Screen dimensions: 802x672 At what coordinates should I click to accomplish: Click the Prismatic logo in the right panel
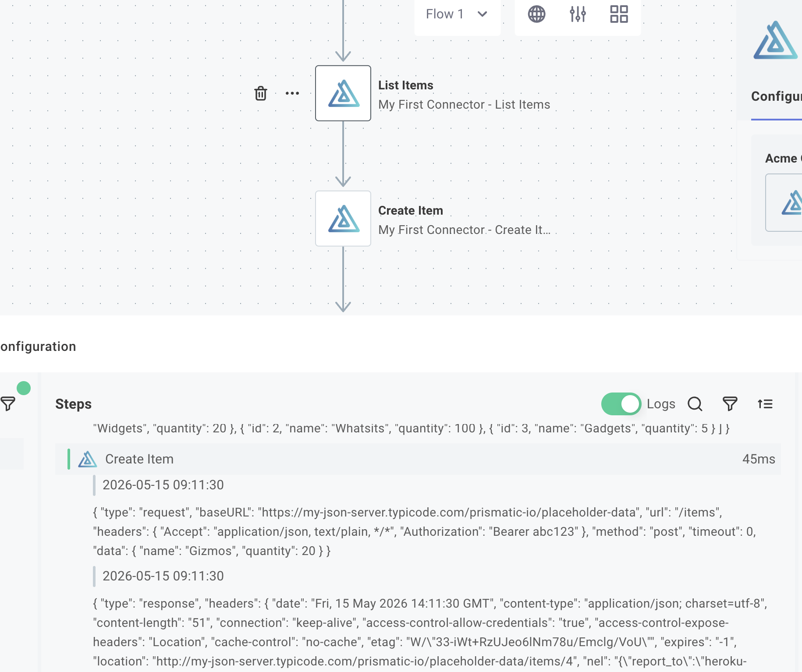click(776, 40)
